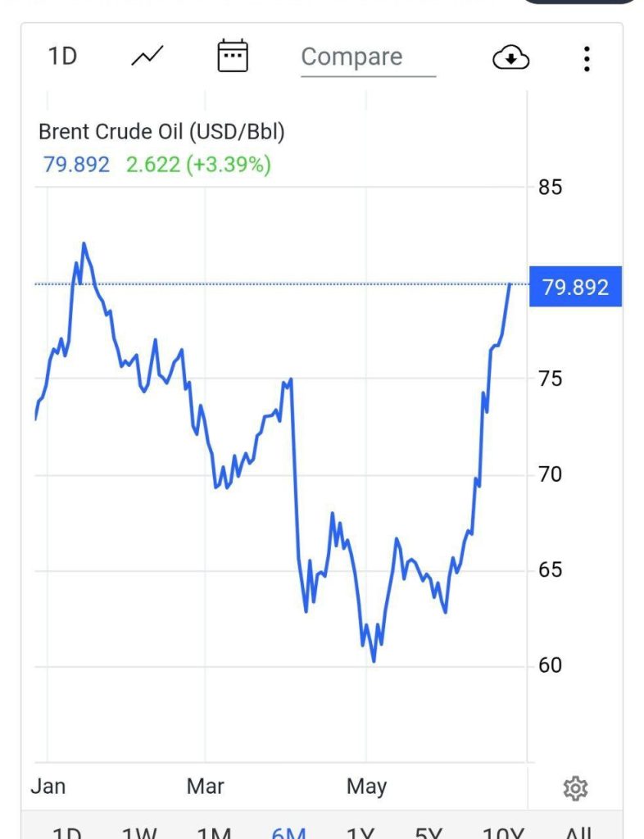This screenshot has height=839, width=644.
Task: Show All time range data
Action: pos(578,832)
